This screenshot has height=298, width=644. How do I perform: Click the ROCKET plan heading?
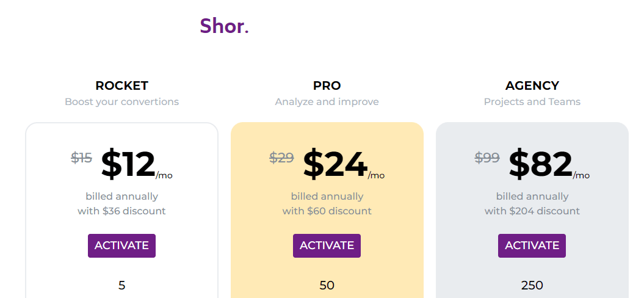pos(121,86)
